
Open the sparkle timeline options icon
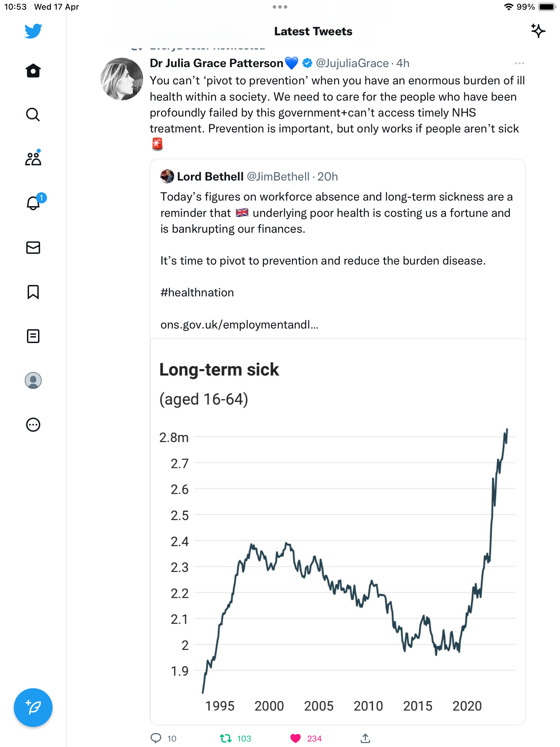click(538, 31)
